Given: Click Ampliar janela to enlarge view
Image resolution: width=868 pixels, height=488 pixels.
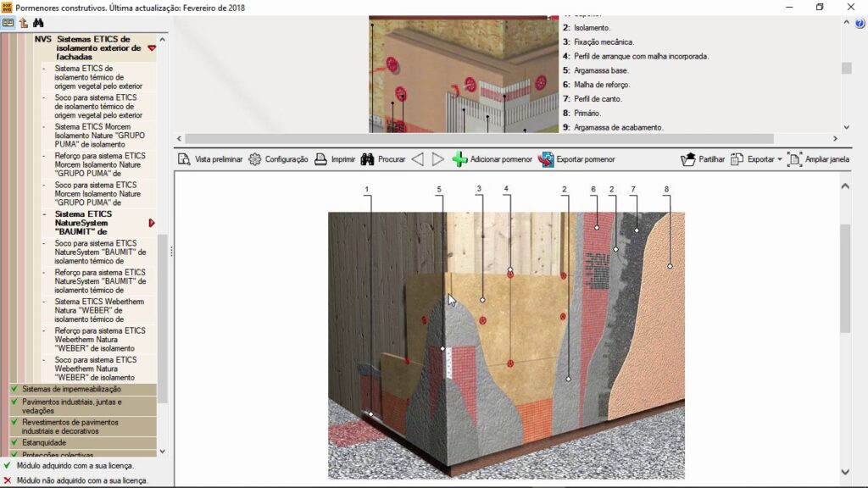Looking at the screenshot, I should (x=818, y=159).
